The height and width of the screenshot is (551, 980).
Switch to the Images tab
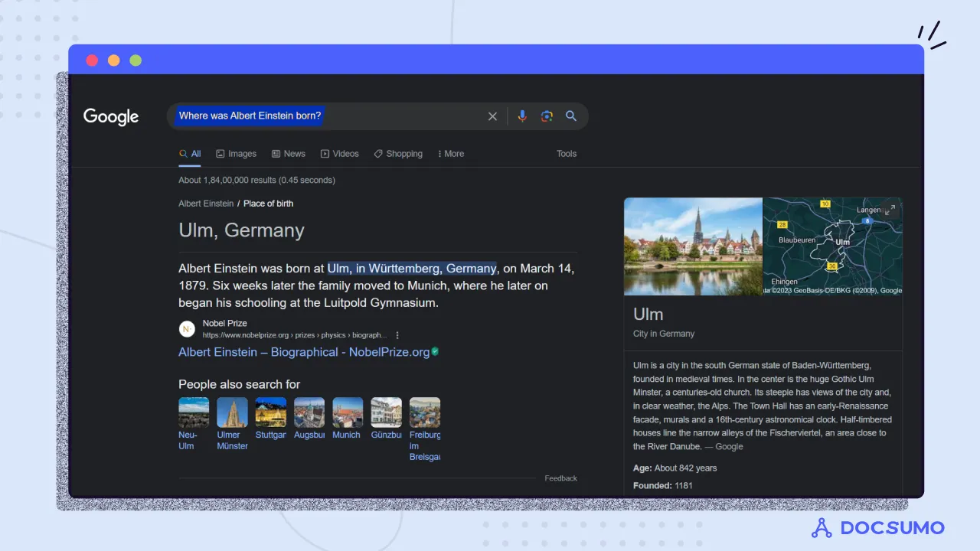click(x=236, y=154)
